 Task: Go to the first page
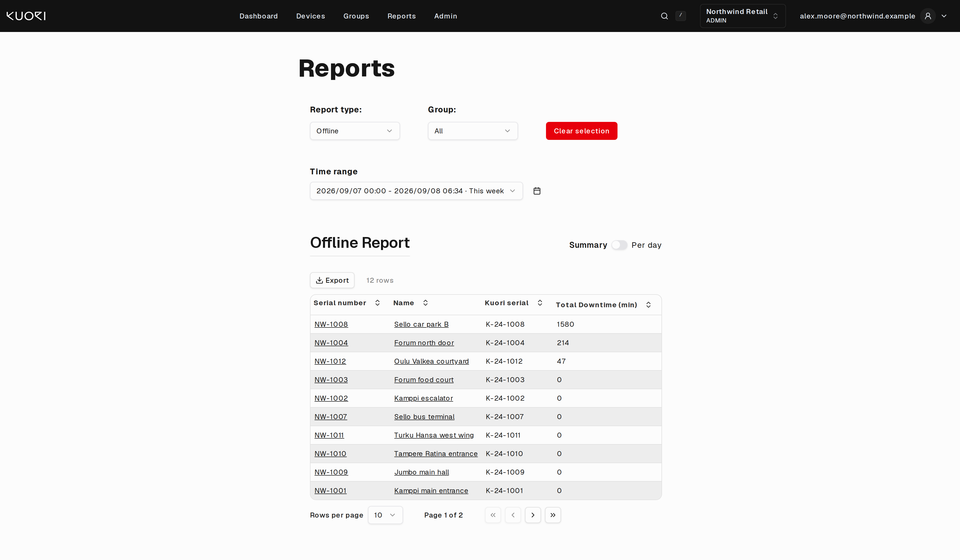click(493, 515)
